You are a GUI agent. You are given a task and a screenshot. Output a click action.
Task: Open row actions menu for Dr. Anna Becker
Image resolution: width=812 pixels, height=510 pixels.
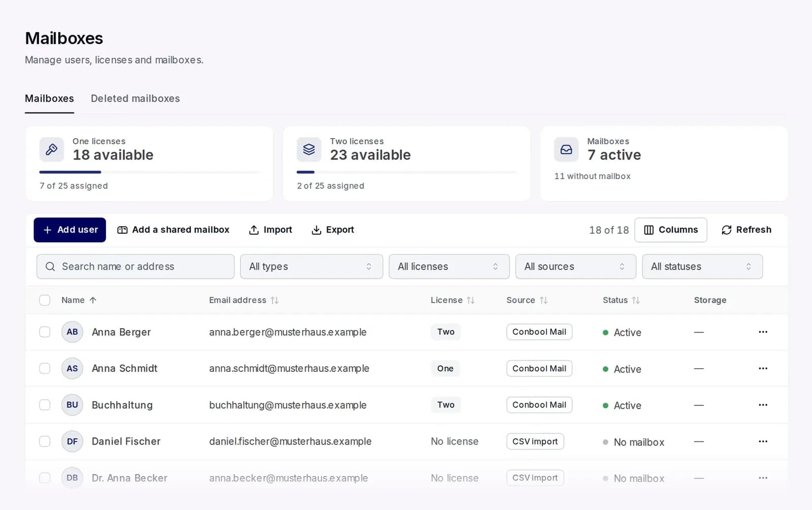[x=763, y=478]
